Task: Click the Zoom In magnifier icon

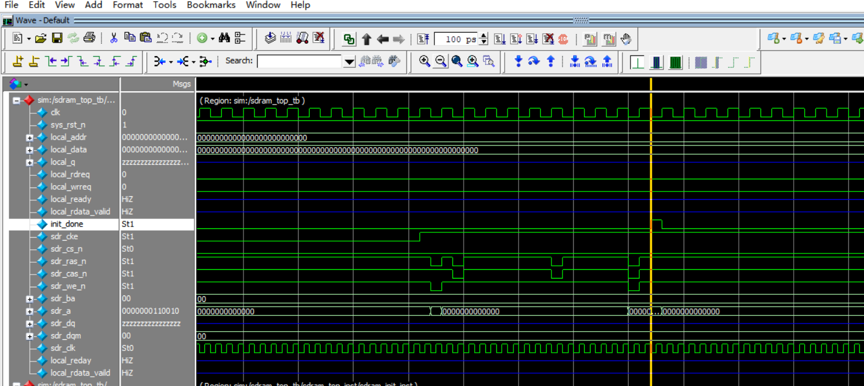Action: tap(424, 61)
